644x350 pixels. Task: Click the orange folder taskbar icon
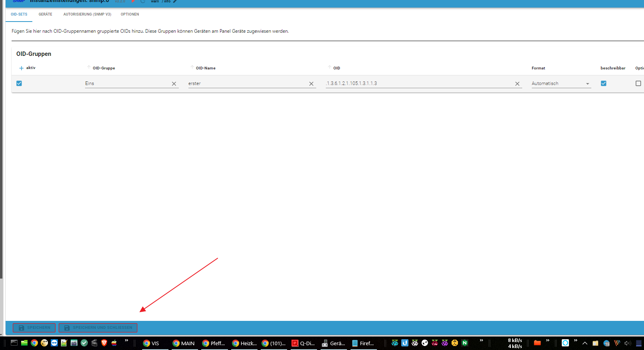[x=537, y=343]
